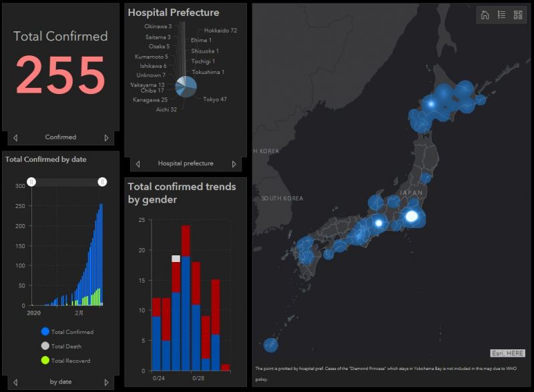Click the bright Tokyo hotspot on map

click(412, 216)
